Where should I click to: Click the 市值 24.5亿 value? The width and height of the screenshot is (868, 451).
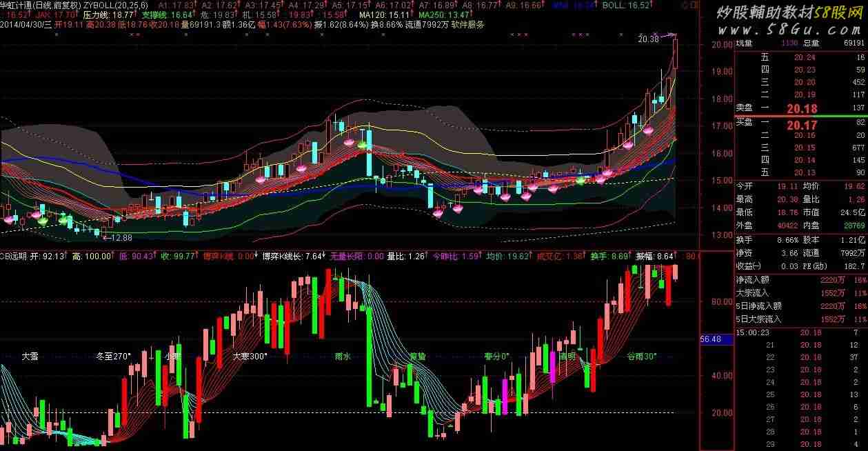pos(853,212)
